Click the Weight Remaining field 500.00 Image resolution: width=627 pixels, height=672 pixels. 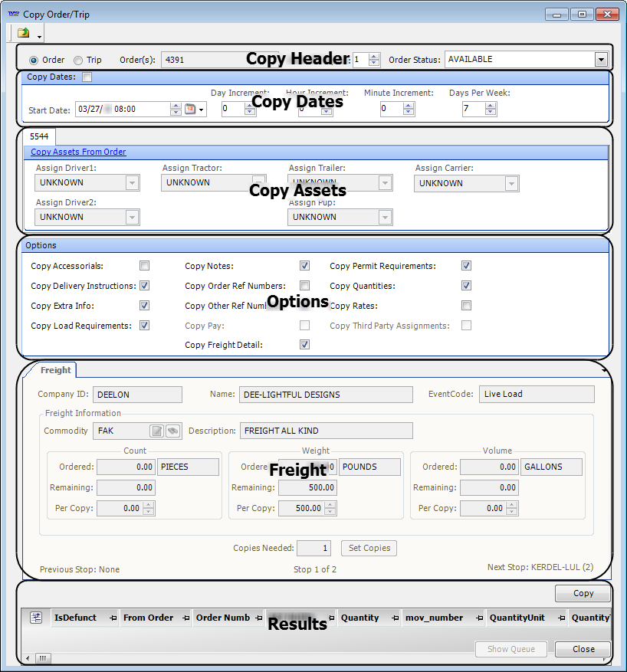[x=307, y=487]
